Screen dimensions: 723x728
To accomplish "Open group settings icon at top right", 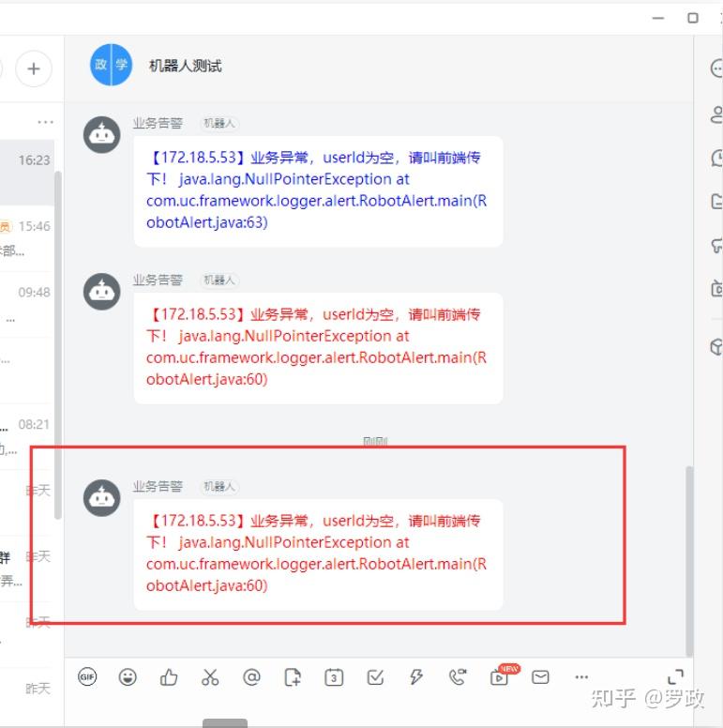I will tap(716, 68).
